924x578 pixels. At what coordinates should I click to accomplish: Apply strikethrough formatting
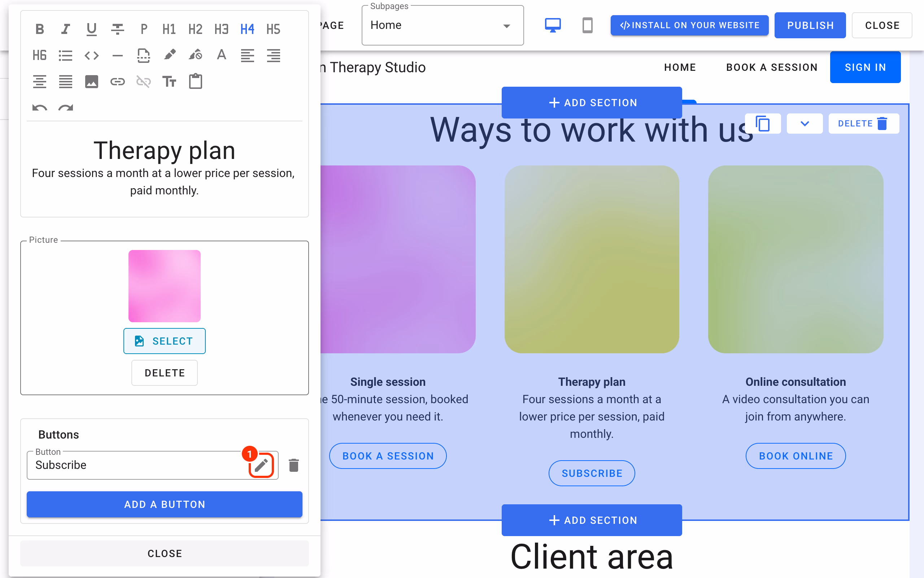click(118, 29)
